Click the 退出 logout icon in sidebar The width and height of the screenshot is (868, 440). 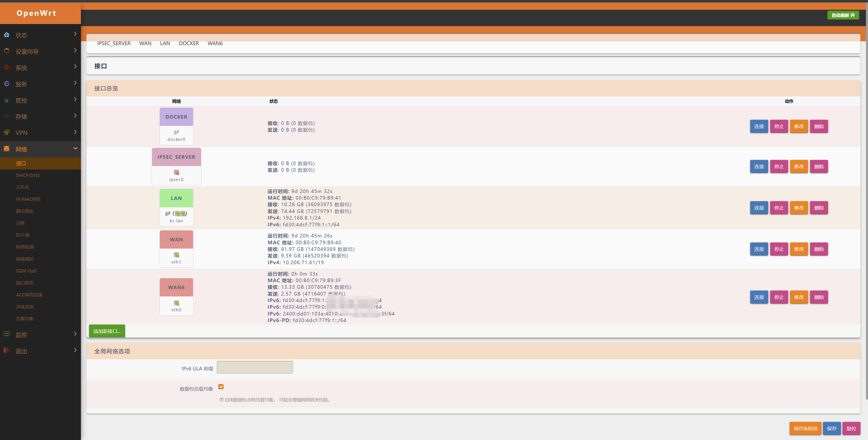[x=6, y=351]
